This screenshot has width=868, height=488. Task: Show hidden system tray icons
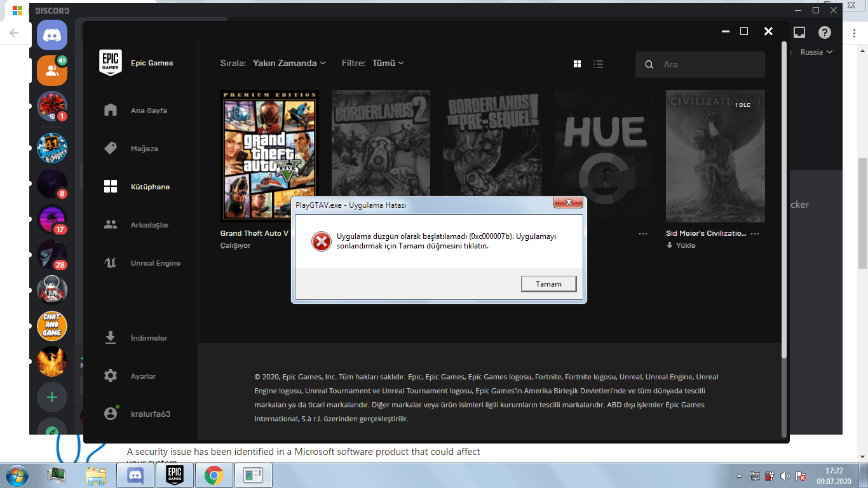(x=739, y=475)
